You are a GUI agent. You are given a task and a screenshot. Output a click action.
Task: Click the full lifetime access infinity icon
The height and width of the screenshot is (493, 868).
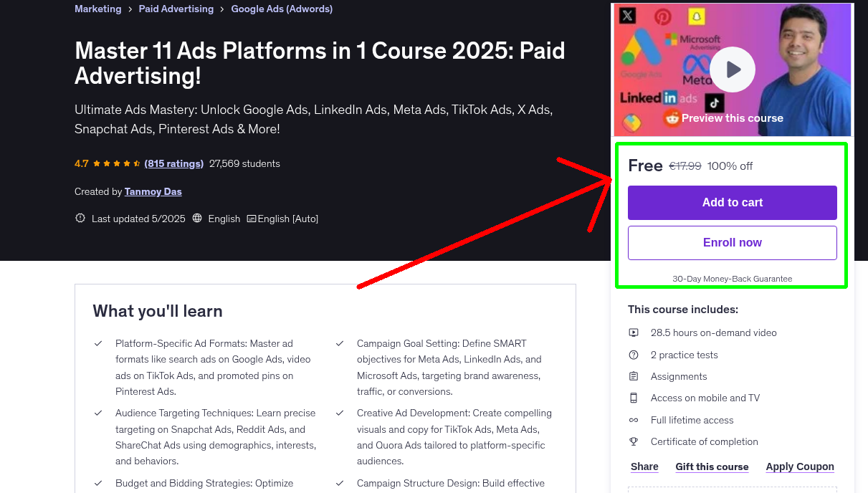point(634,420)
